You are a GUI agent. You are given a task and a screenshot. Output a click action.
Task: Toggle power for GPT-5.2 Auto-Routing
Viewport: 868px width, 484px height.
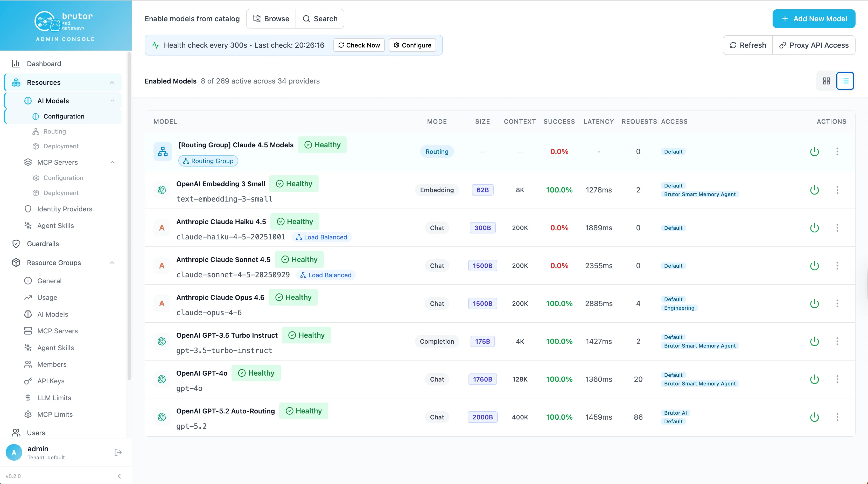point(814,417)
